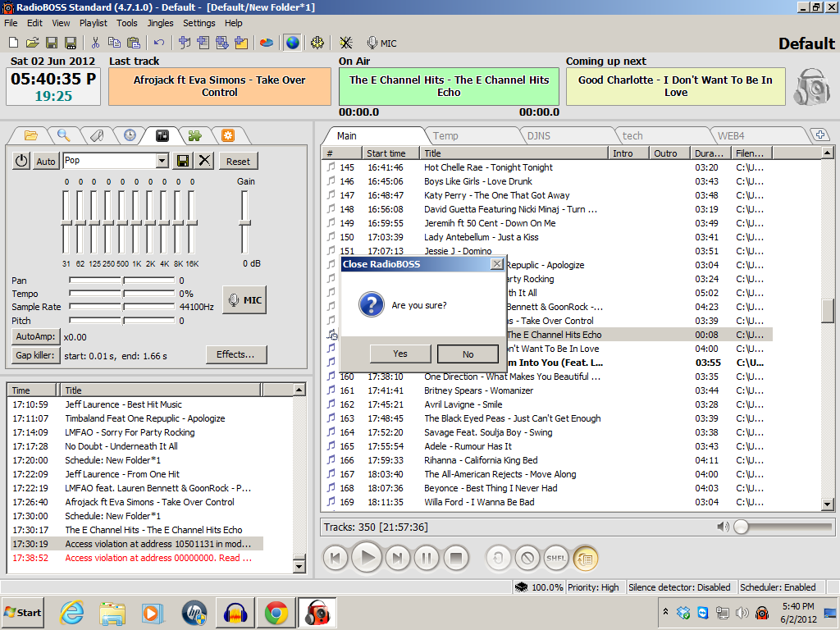Open the File menu
Viewport: 840px width, 630px height.
point(11,23)
